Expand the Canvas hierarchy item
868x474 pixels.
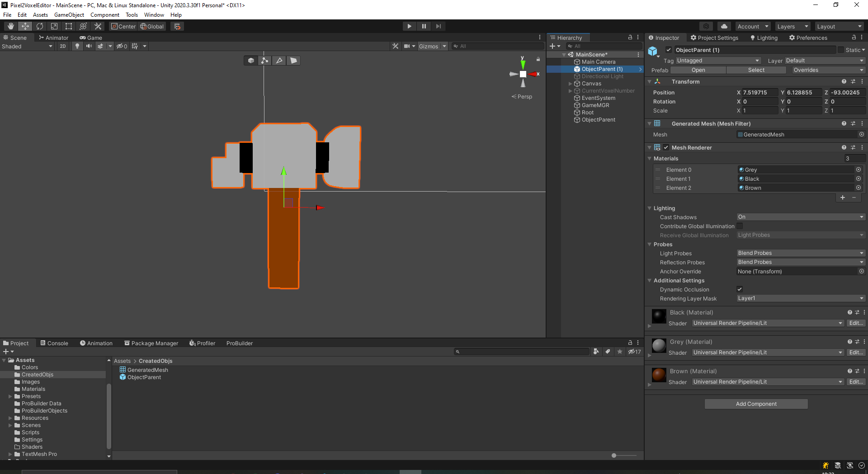(x=570, y=84)
